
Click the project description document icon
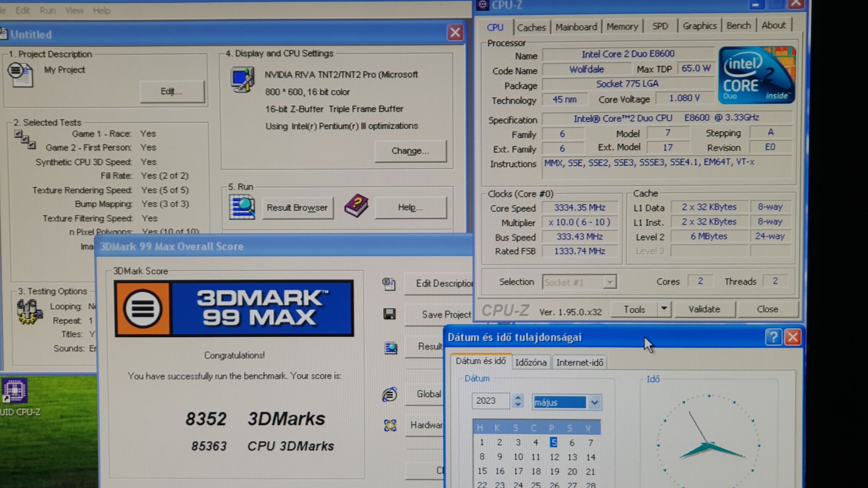(x=20, y=75)
